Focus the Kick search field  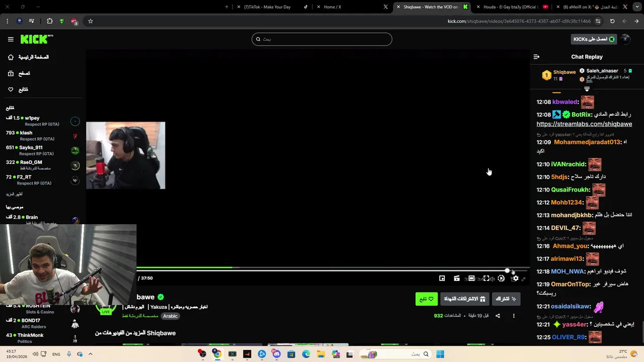(x=322, y=39)
